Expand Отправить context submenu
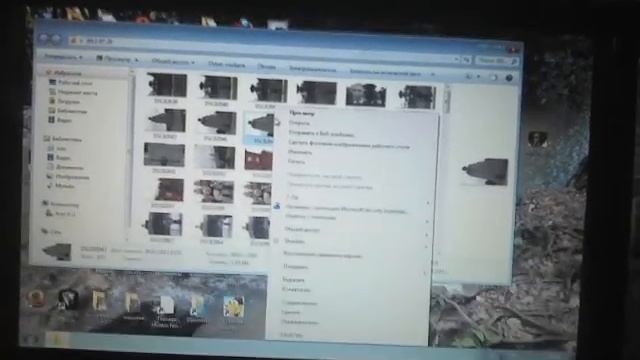Viewport: 640px width, 360px height. tap(295, 267)
